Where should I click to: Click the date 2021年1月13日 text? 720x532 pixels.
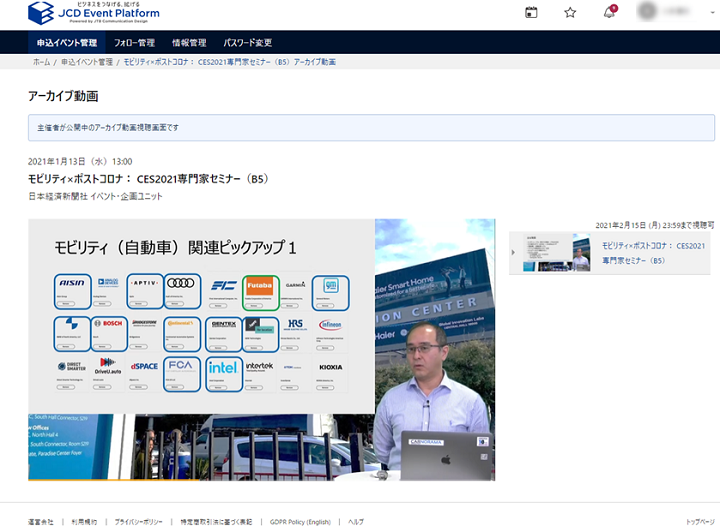click(x=80, y=162)
